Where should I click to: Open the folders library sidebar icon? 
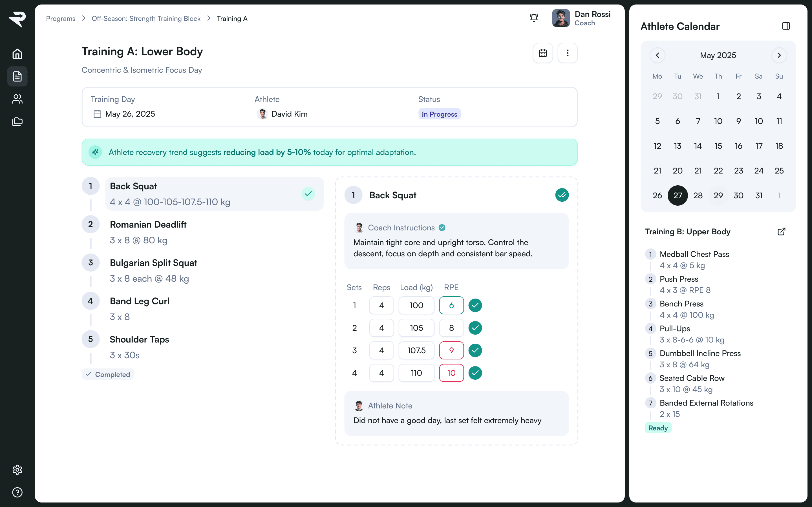point(17,121)
